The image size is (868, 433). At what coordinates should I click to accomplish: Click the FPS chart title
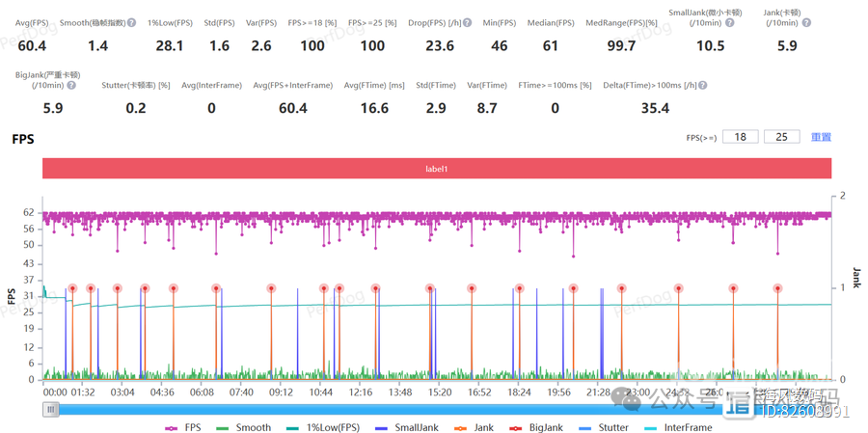point(23,139)
